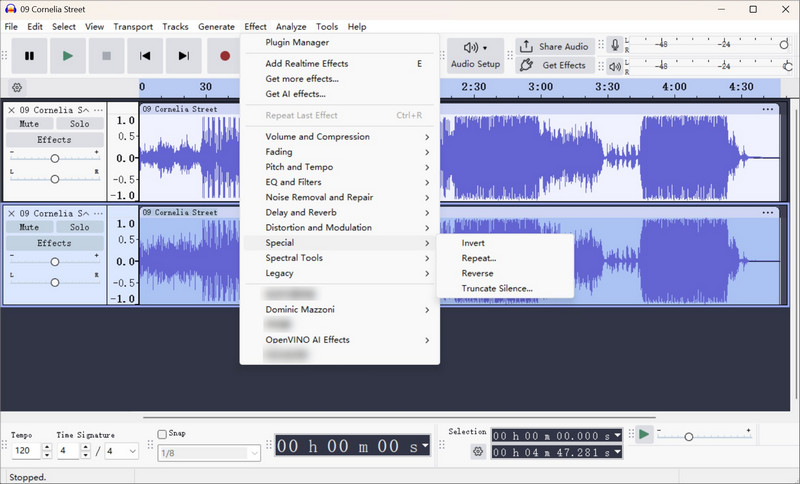The width and height of the screenshot is (800, 484).
Task: Skip to start of the track
Action: pos(145,56)
